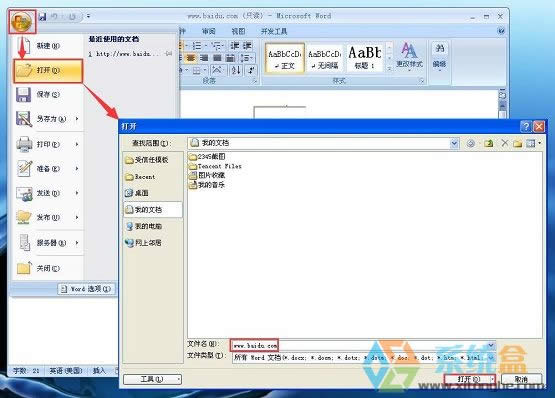Select the 标题 1 style thumbnail
Image resolution: width=555 pixels, height=398 pixels.
click(x=365, y=58)
